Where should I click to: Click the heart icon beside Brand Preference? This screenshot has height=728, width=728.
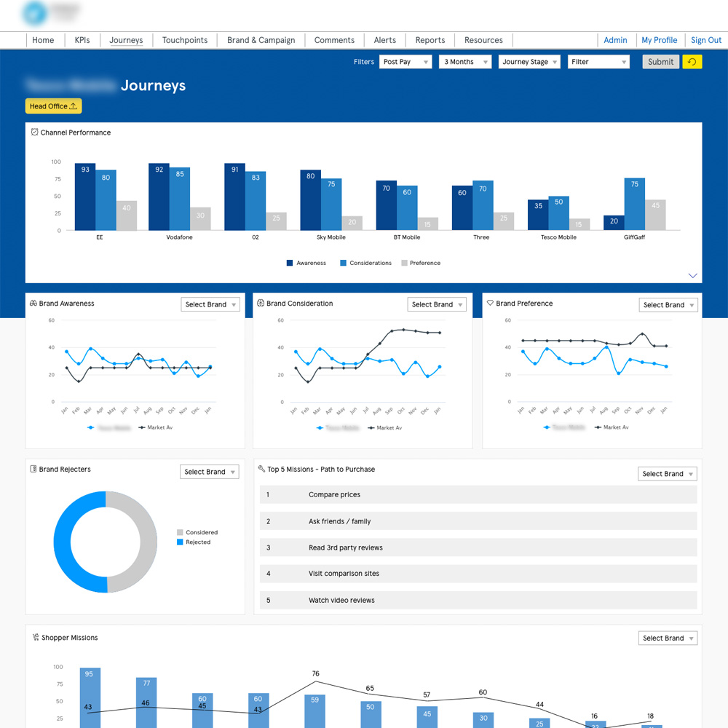coord(490,303)
